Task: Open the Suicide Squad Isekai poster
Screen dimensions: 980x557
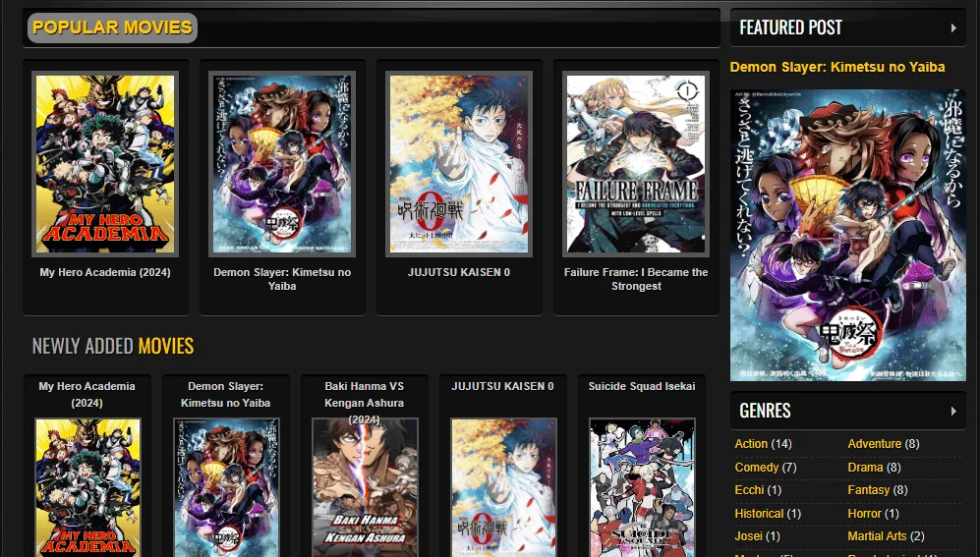Action: [x=642, y=487]
